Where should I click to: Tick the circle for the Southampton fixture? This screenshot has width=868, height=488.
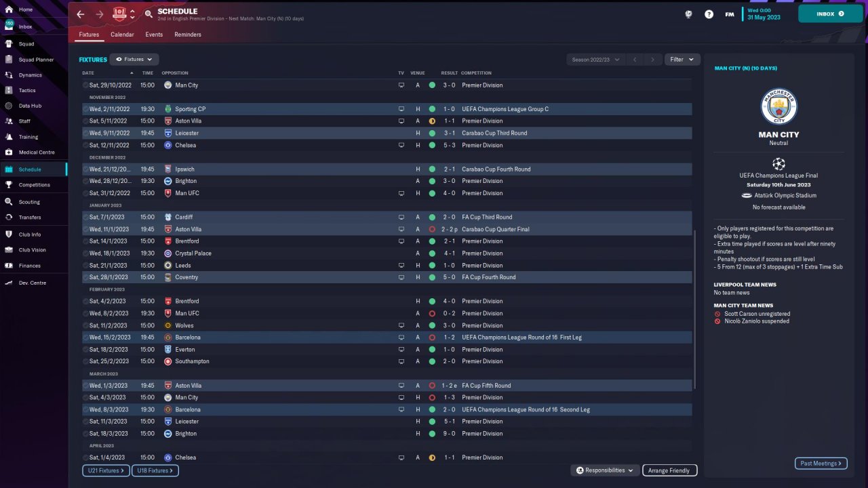85,361
